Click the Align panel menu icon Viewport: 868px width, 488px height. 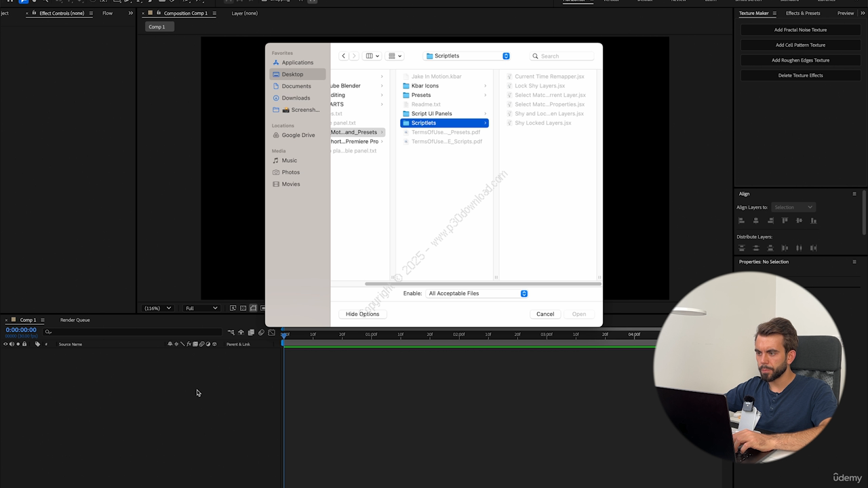point(854,194)
